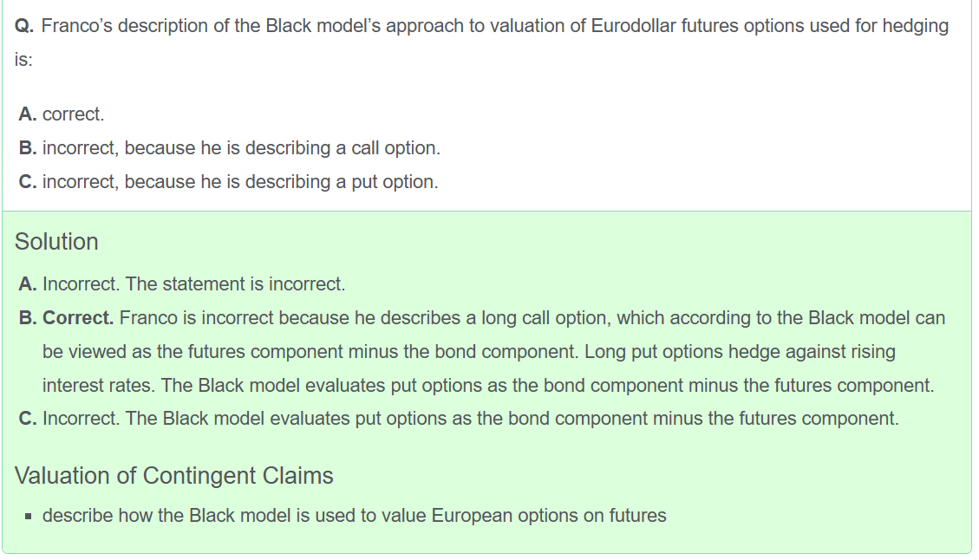Click the "Valuation of Contingent Claims" heading
Screen dimensions: 979x560
[173, 476]
